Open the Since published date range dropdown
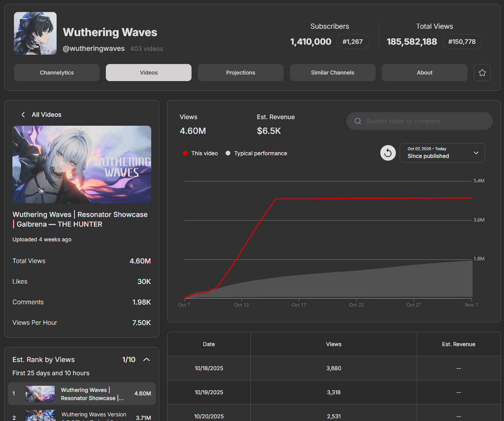Screen dimensions: 504x421 pyautogui.click(x=442, y=153)
